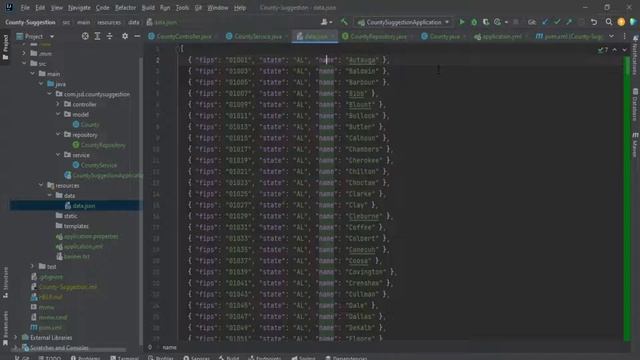
Task: Collapse the src folder
Action: click(24, 64)
